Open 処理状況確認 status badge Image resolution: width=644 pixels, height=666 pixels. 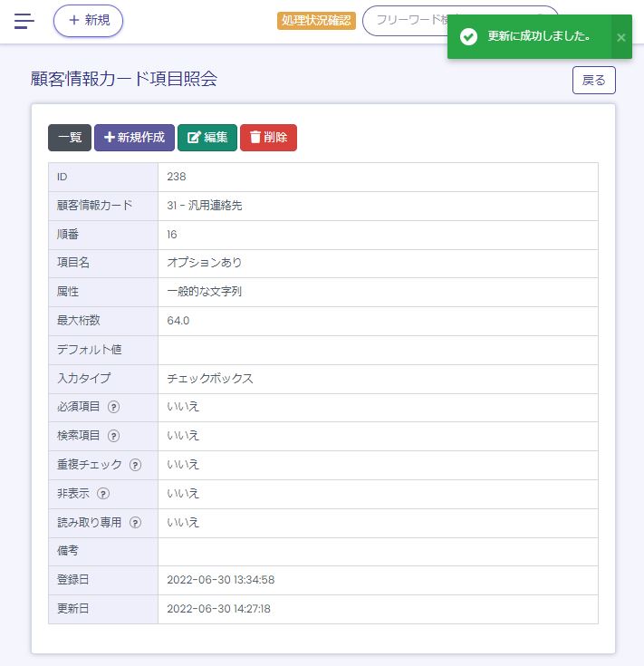(316, 21)
